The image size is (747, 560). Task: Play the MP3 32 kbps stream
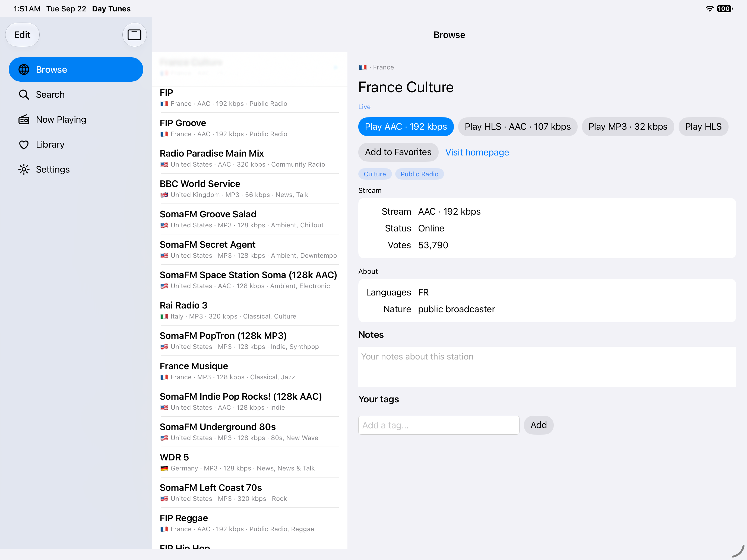click(628, 127)
